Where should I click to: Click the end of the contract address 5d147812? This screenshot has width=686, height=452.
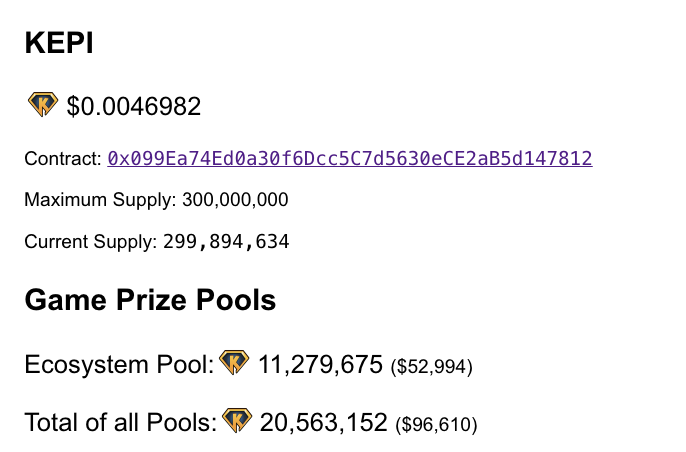(x=547, y=158)
